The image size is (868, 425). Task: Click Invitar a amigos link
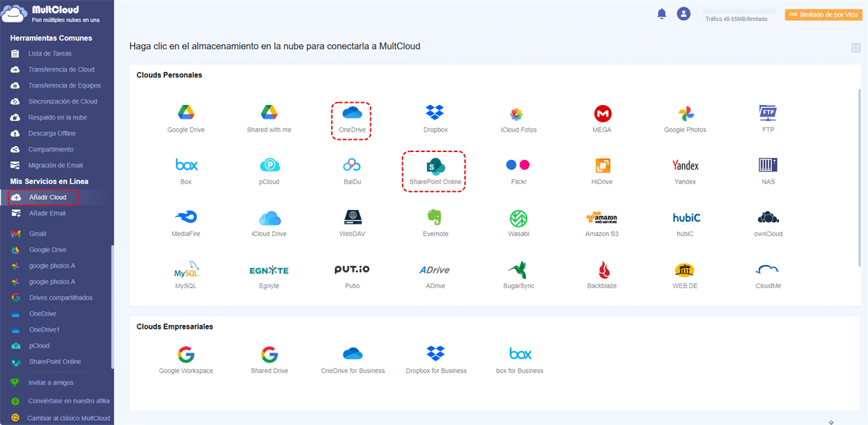51,382
